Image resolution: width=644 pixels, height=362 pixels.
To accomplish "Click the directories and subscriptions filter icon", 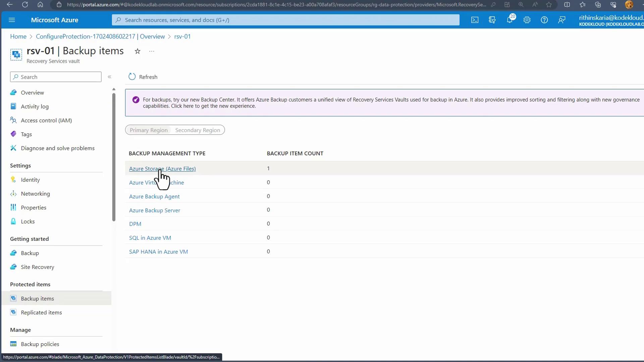I will [492, 20].
